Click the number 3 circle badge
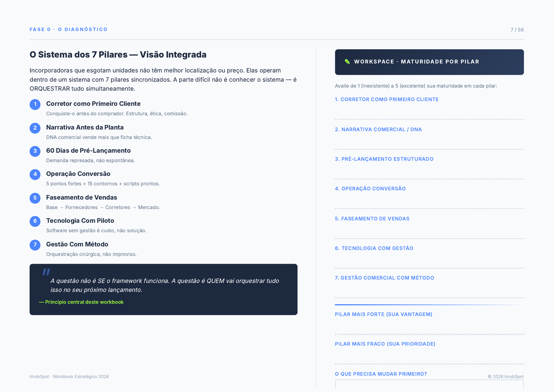554x392 pixels. pyautogui.click(x=35, y=151)
